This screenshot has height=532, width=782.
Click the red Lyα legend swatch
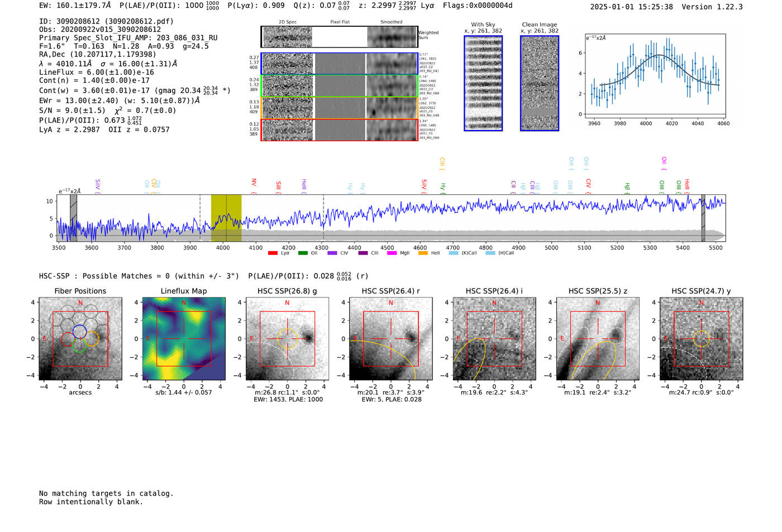coord(273,253)
